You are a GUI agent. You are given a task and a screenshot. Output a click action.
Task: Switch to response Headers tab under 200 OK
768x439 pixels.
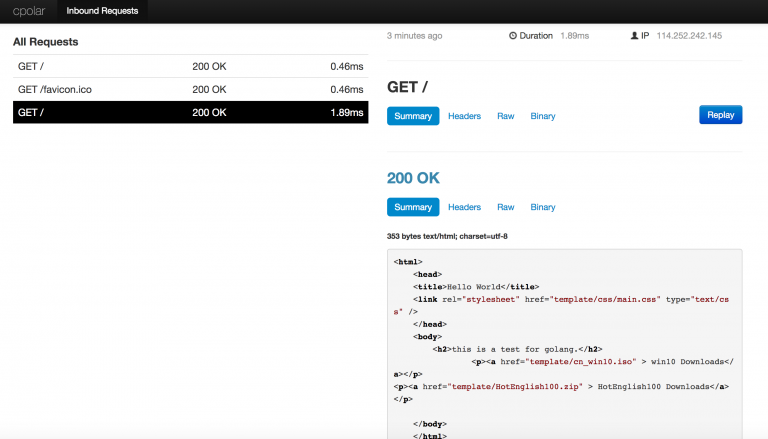click(464, 207)
